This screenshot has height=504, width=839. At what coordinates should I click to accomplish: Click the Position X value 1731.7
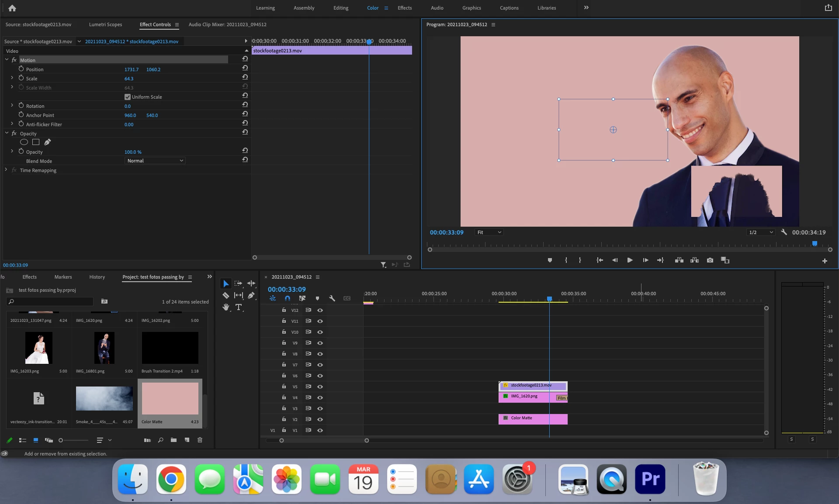[131, 69]
